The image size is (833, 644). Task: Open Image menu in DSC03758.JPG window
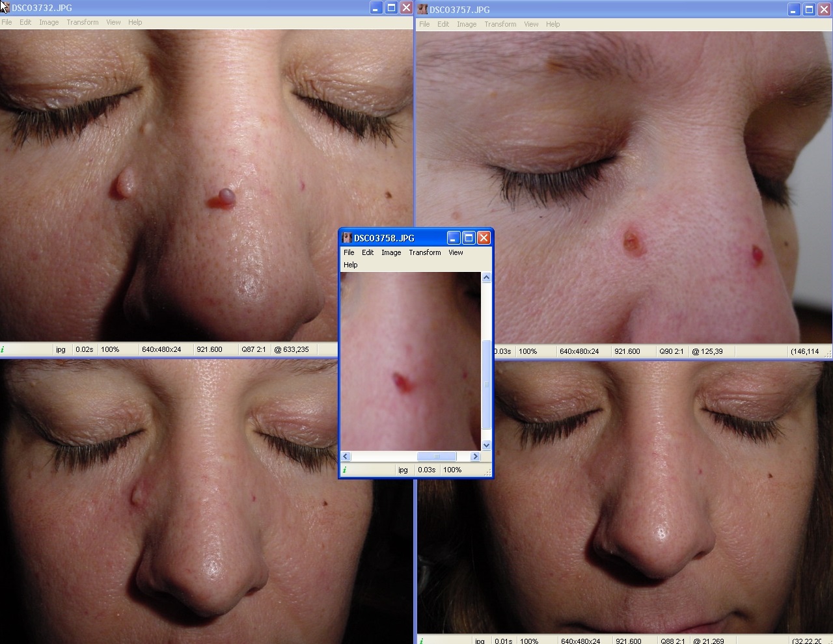[x=390, y=252]
